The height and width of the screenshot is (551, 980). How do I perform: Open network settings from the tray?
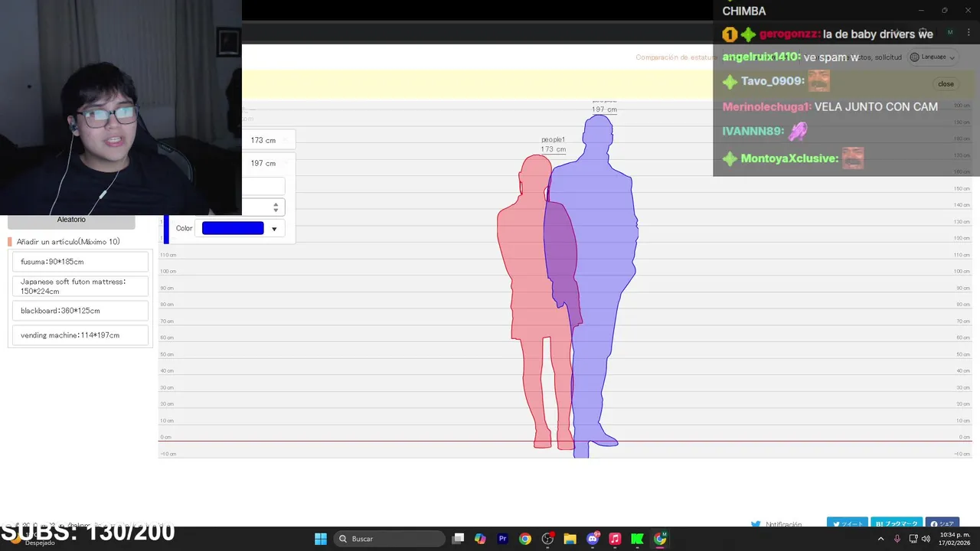tap(913, 539)
